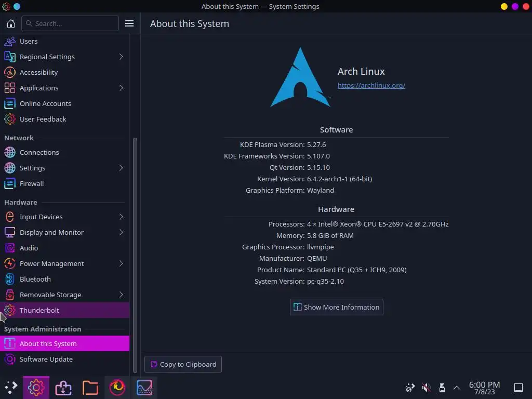Screen dimensions: 532x399
Task: Click the Software Update icon
Action: (x=10, y=359)
